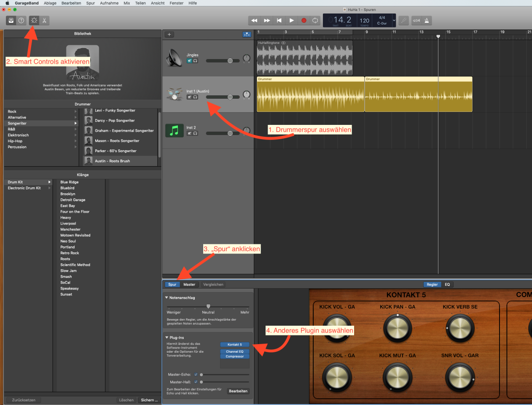Click the Vergleichen button

(x=213, y=284)
